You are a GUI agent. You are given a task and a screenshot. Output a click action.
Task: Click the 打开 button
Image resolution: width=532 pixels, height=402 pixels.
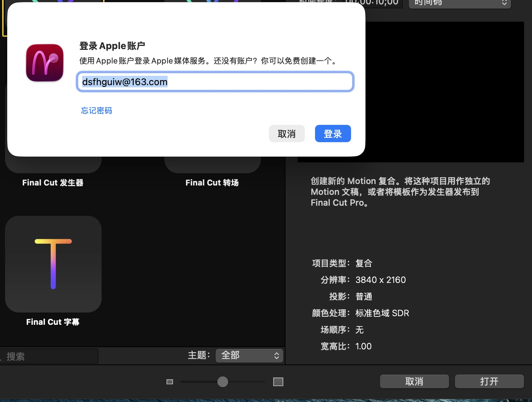(x=489, y=381)
